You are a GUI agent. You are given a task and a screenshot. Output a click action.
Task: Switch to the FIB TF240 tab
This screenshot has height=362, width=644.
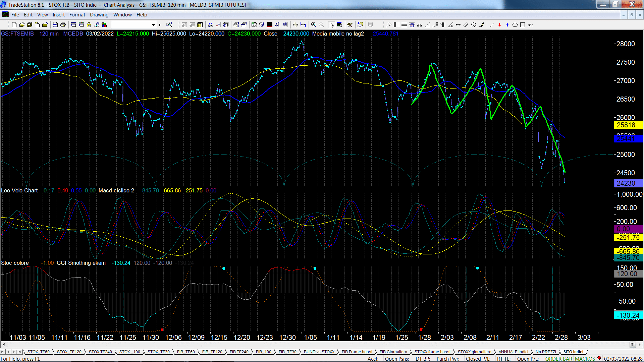239,352
